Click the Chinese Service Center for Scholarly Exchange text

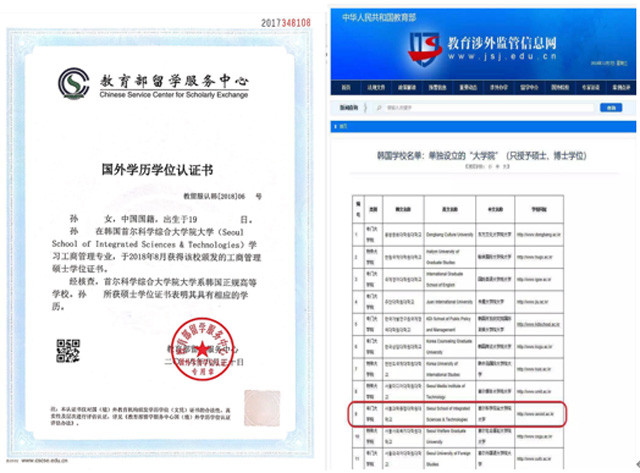174,95
